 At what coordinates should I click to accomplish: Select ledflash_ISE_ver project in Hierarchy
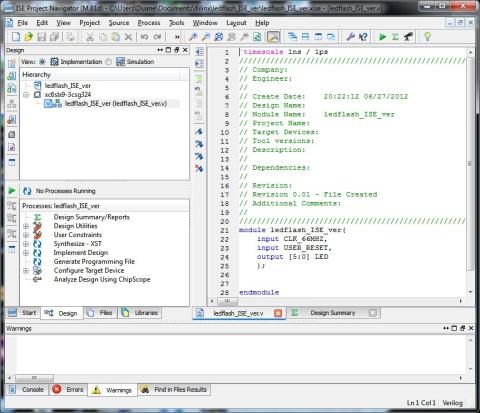point(68,86)
